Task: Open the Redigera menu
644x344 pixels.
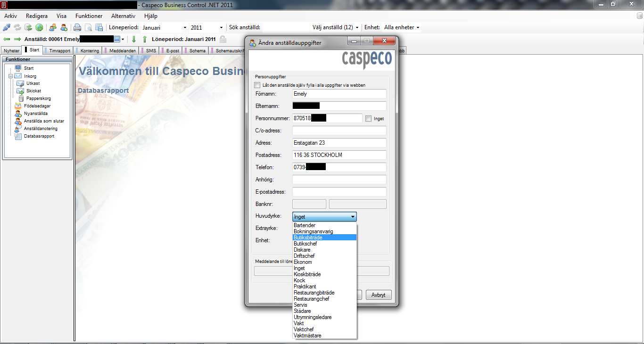Action: click(x=37, y=16)
